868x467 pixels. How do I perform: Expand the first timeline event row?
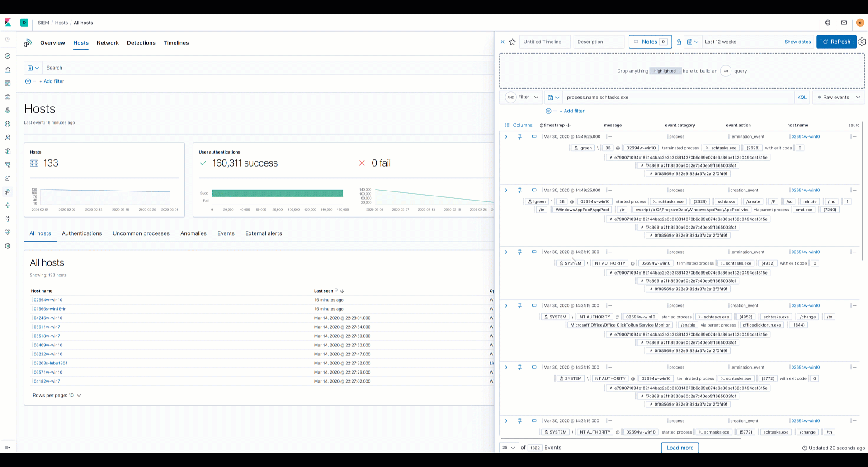[506, 137]
